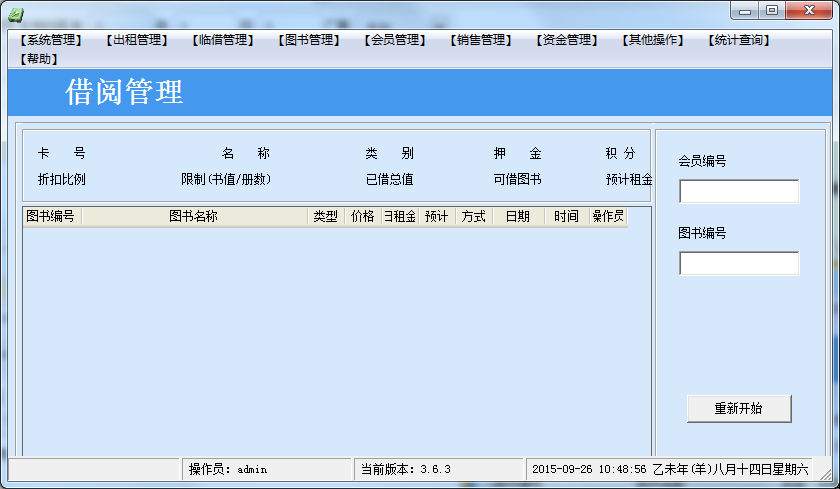
Task: Click the 图书编号 column header in table
Action: (x=51, y=216)
